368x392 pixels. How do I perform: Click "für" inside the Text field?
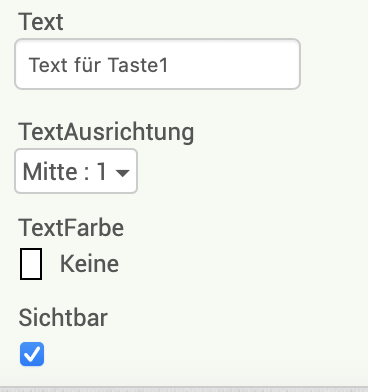point(88,65)
